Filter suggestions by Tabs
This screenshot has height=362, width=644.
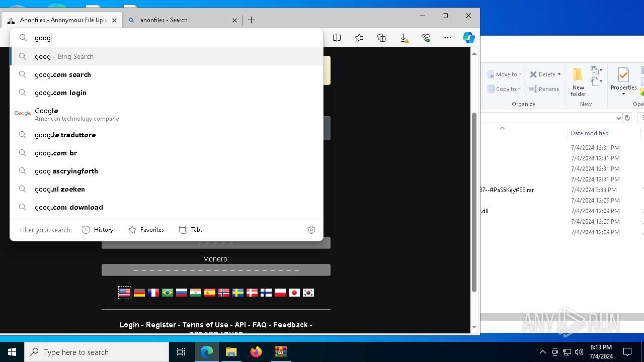pyautogui.click(x=191, y=230)
